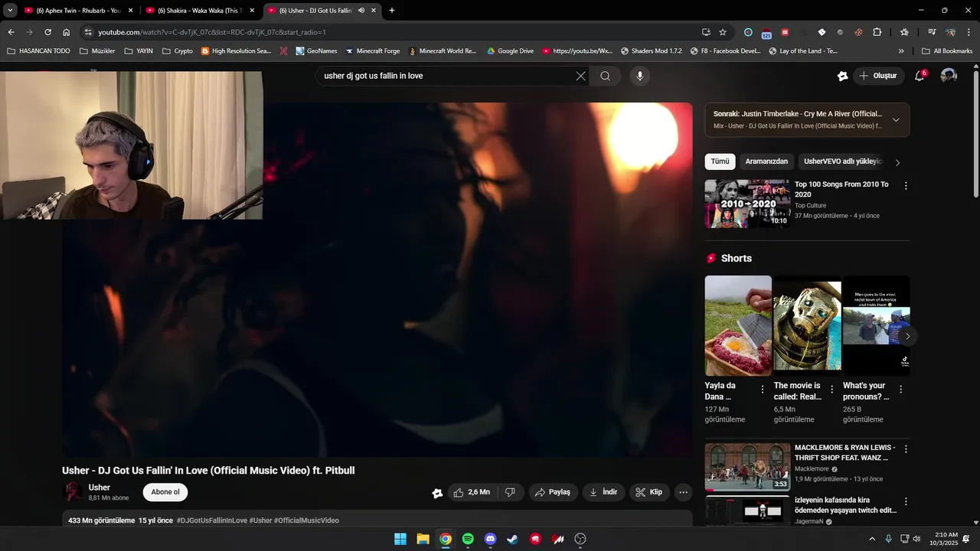Open the Usher channel name link
This screenshot has height=551, width=980.
coord(100,487)
